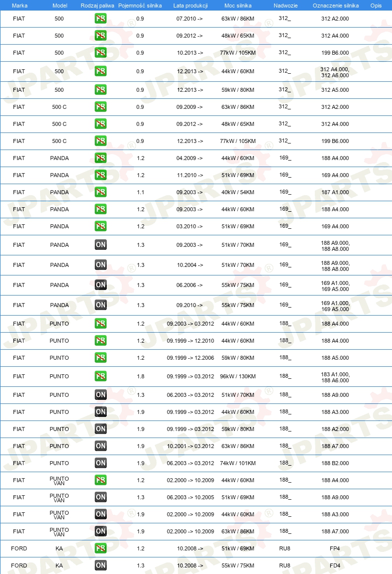Viewport: 392px width, 574px height.
Task: Click the Model column header
Action: tap(60, 6)
